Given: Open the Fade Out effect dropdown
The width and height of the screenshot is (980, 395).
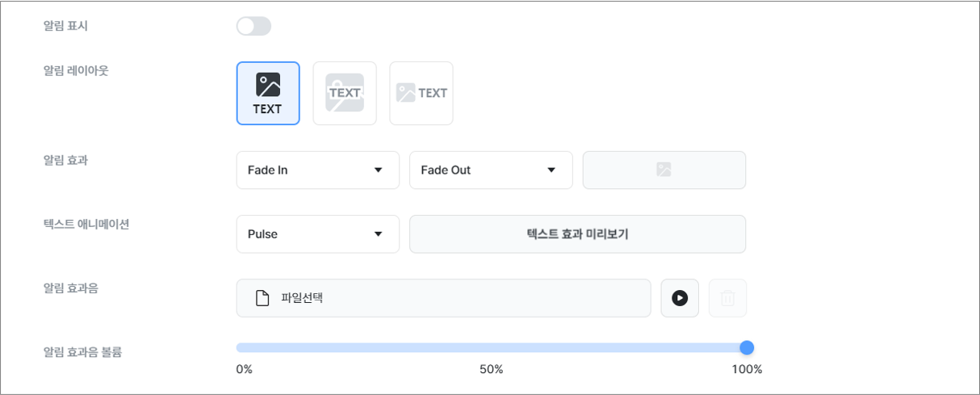Looking at the screenshot, I should tap(491, 170).
